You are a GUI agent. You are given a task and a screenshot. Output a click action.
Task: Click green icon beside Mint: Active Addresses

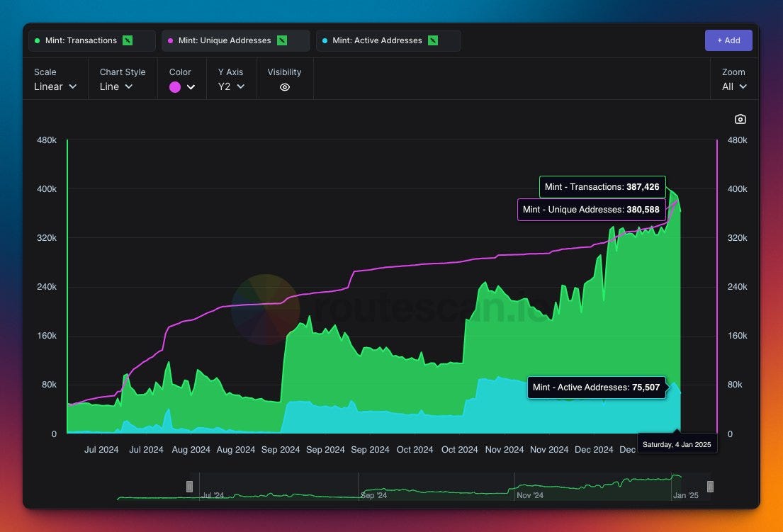433,40
